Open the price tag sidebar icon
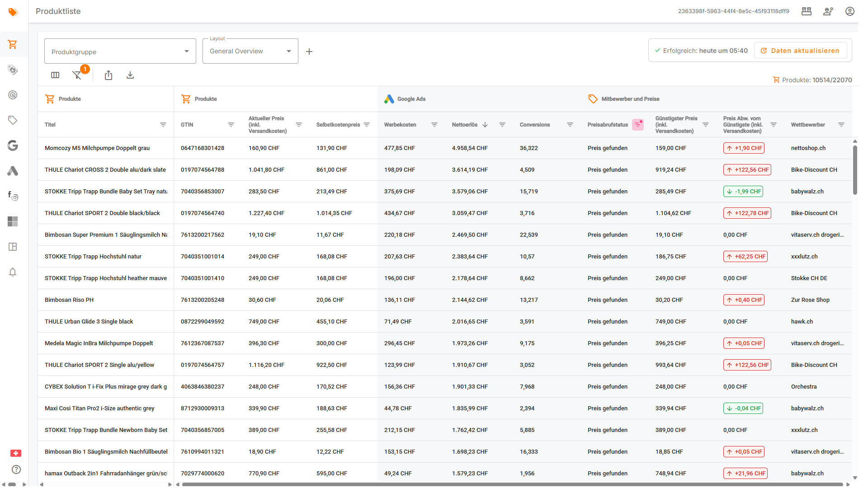Screen dimensions: 868x488 point(13,120)
